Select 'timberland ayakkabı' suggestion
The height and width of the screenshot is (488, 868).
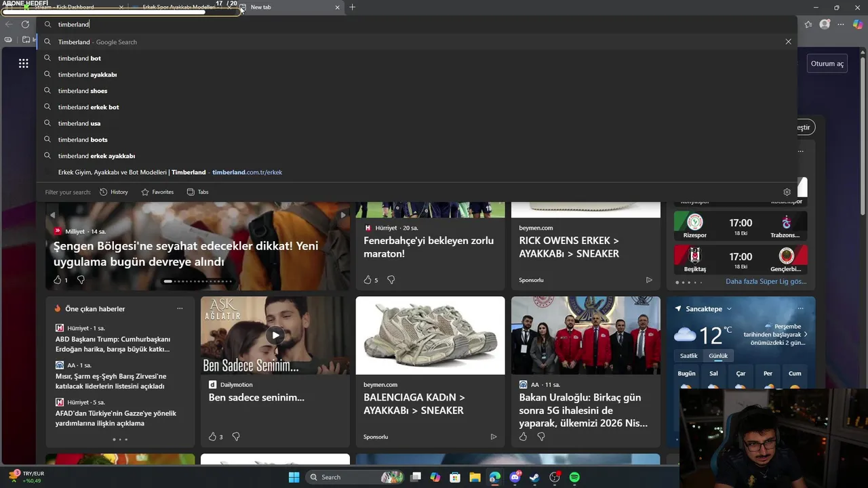point(416,75)
